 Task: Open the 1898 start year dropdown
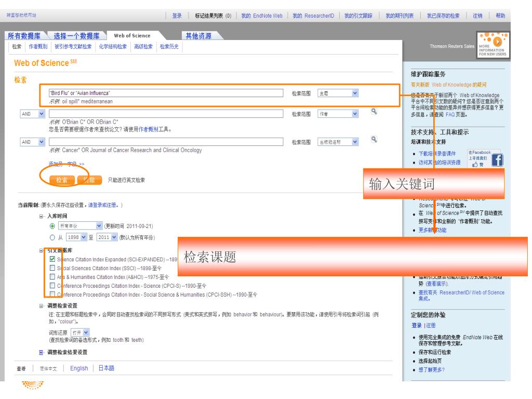76,237
